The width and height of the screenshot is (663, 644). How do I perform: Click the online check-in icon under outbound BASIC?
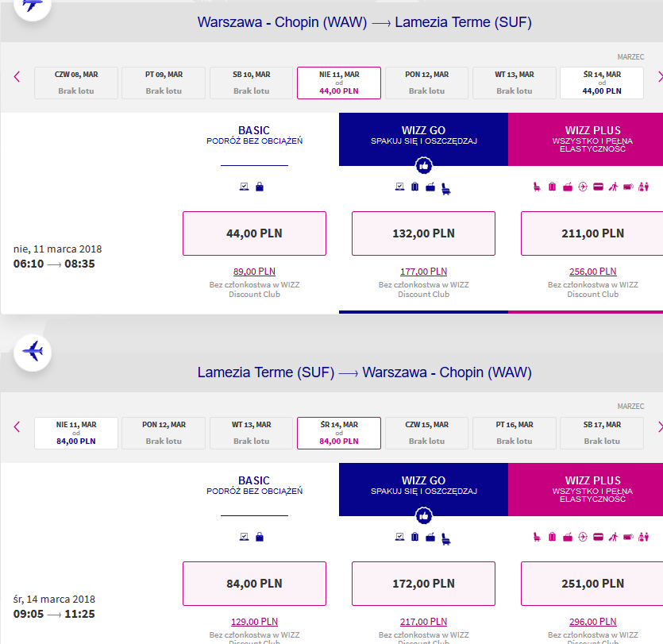point(244,187)
